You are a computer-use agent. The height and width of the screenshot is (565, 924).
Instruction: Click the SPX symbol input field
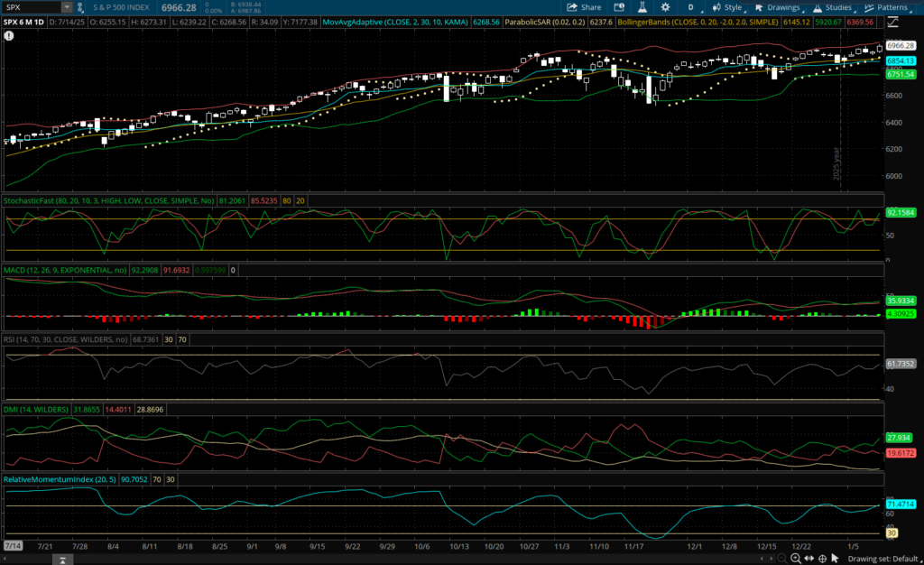32,7
